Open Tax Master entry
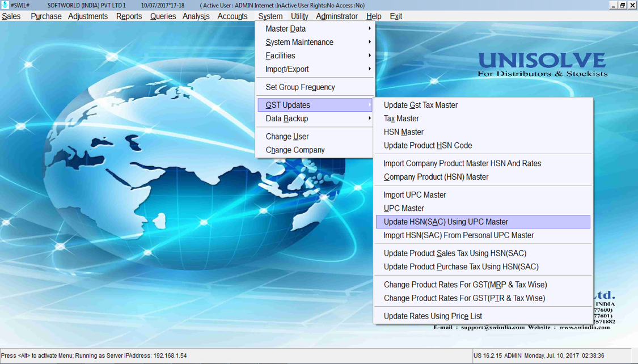This screenshot has height=364, width=638. (x=483, y=118)
